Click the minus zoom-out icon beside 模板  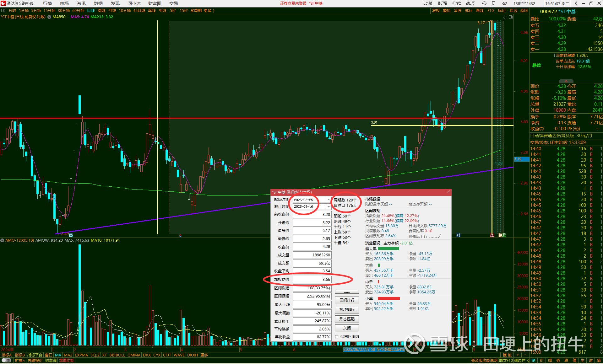click(x=525, y=355)
